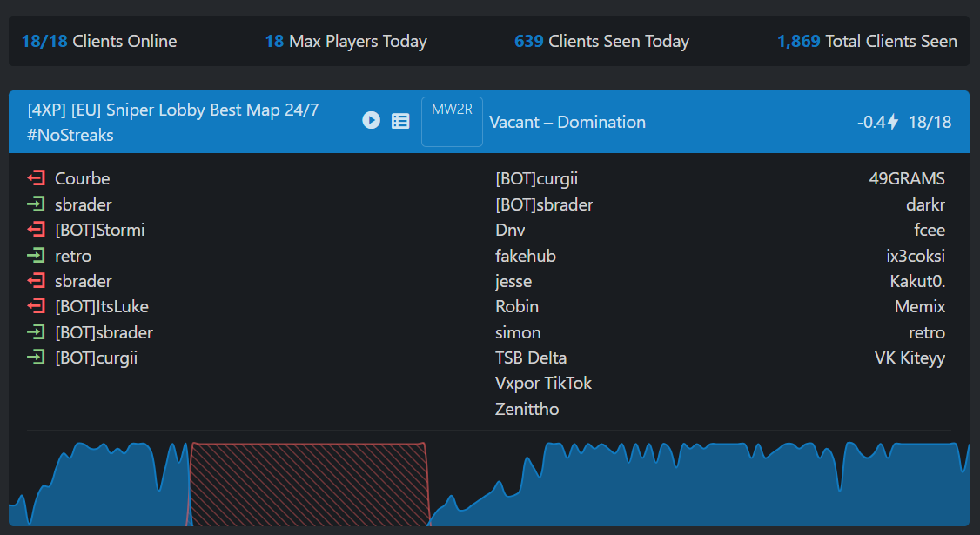Click the lightning bolt icon beside -0.4
980x535 pixels.
click(893, 122)
